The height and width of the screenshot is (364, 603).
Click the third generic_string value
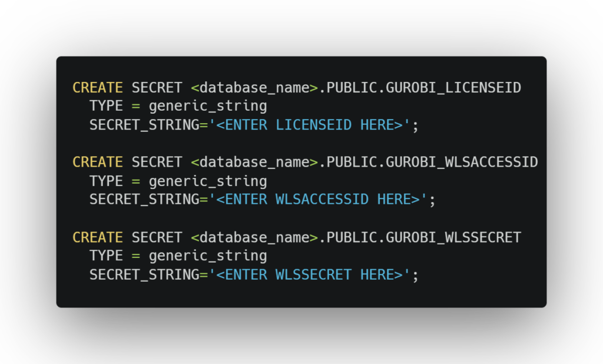(208, 256)
